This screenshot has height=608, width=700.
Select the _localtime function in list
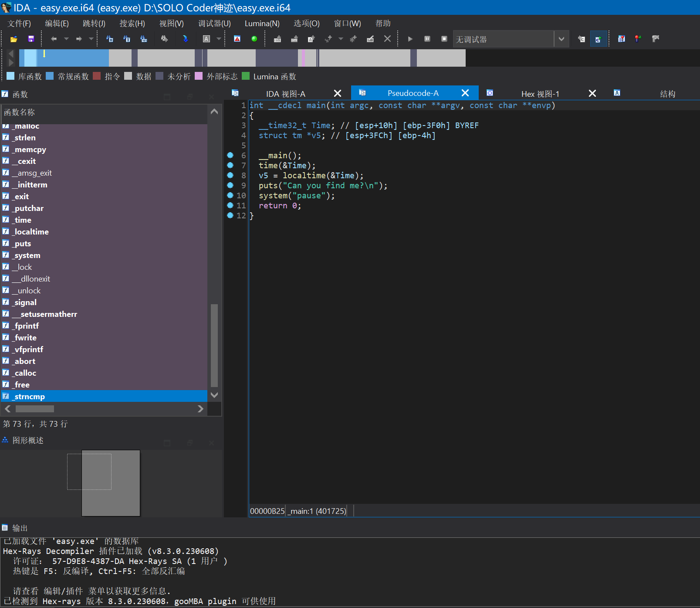(31, 232)
